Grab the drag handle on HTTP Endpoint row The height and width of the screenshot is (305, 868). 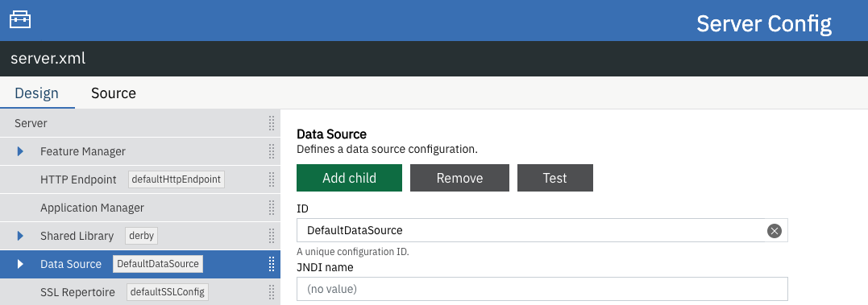pyautogui.click(x=272, y=179)
